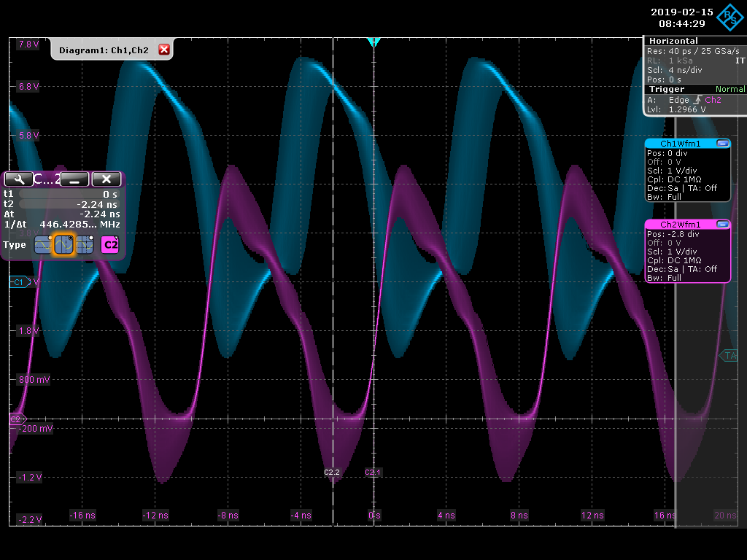Close the cursor results box

pos(107,179)
